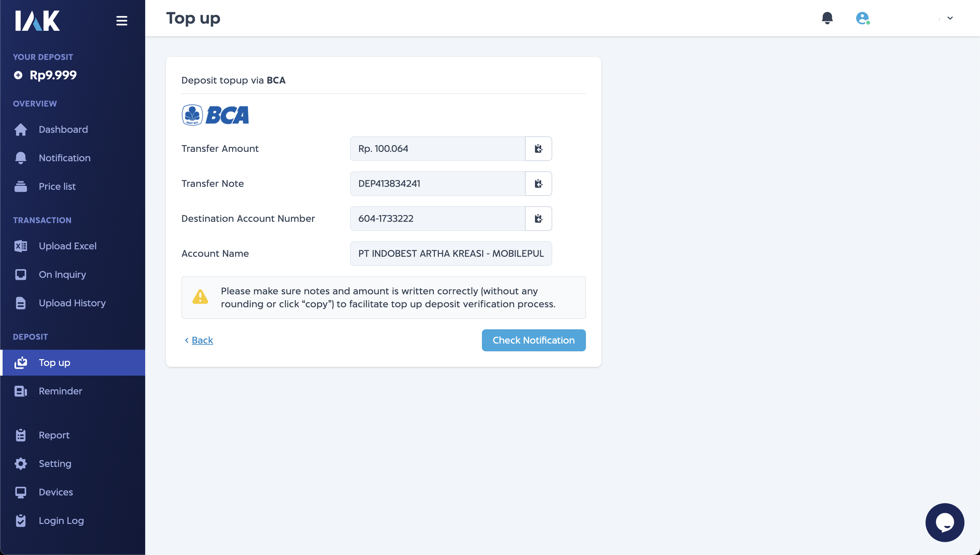
Task: Open the Login Log page
Action: [61, 520]
